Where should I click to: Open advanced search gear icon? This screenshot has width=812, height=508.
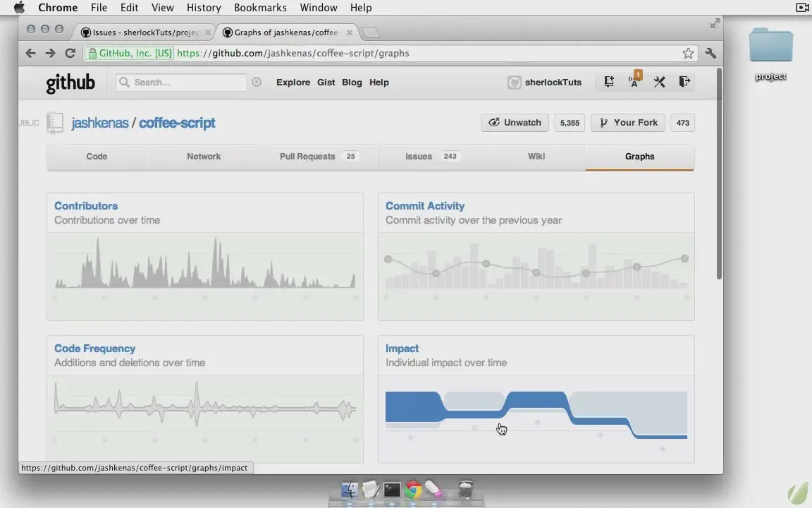click(x=257, y=82)
